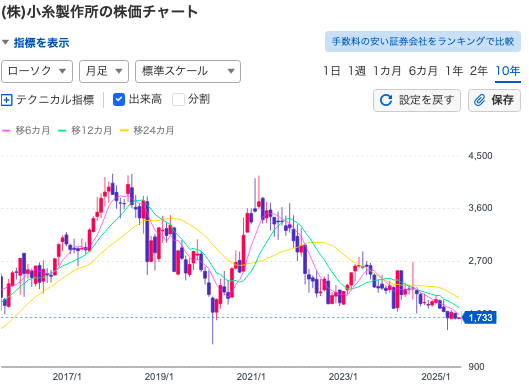Select the 6カ月 range tab

[x=423, y=71]
